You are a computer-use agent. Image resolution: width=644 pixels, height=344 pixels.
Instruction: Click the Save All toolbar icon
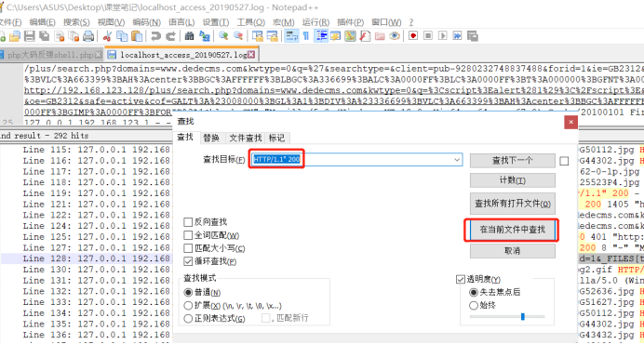45,36
